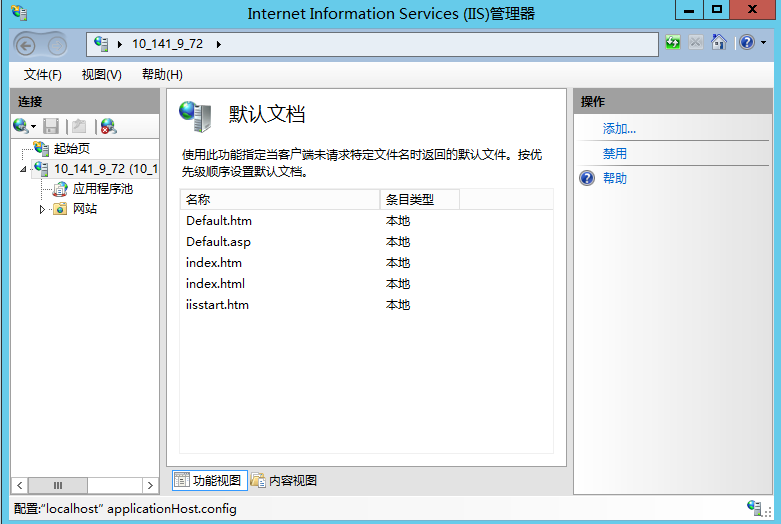Click the application pools icon in tree
This screenshot has width=781, height=524.
pos(61,188)
